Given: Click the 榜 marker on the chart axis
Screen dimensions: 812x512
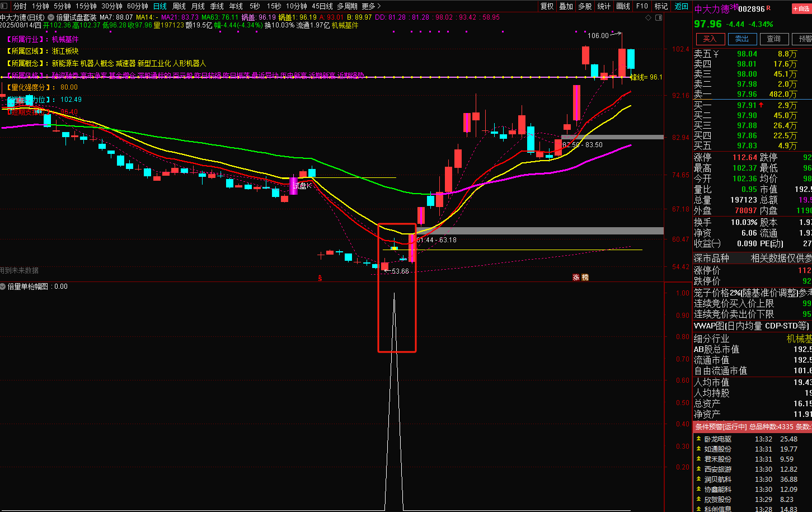Looking at the screenshot, I should pos(585,278).
